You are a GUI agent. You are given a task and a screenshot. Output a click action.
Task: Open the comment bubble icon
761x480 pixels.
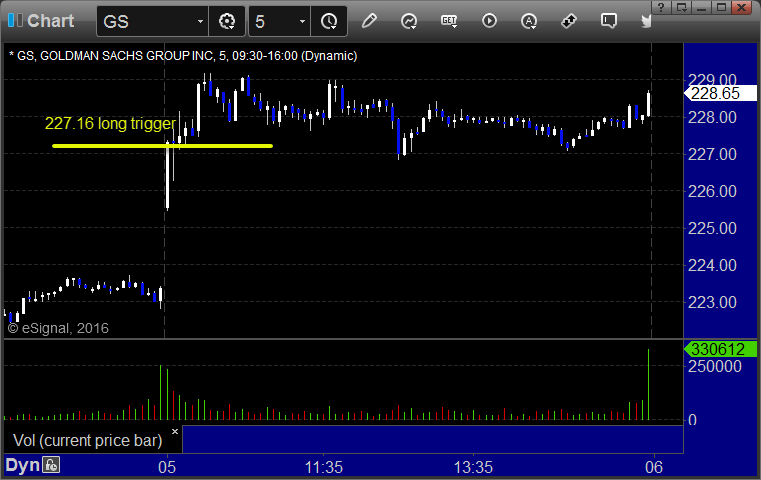[x=609, y=21]
